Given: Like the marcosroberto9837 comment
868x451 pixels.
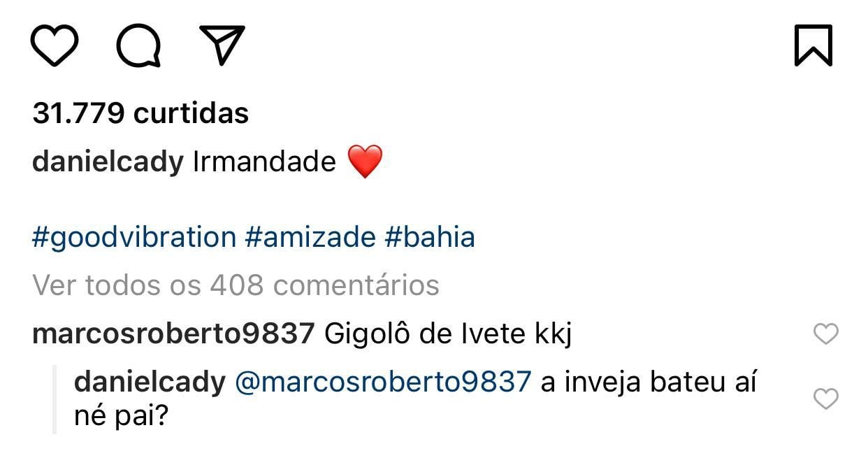Looking at the screenshot, I should point(826,335).
